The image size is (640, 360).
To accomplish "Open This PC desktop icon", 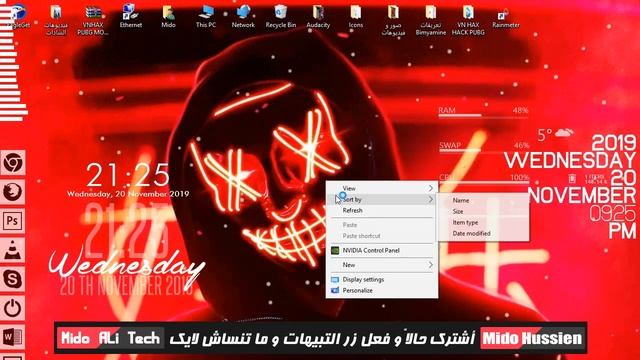I will click(206, 16).
